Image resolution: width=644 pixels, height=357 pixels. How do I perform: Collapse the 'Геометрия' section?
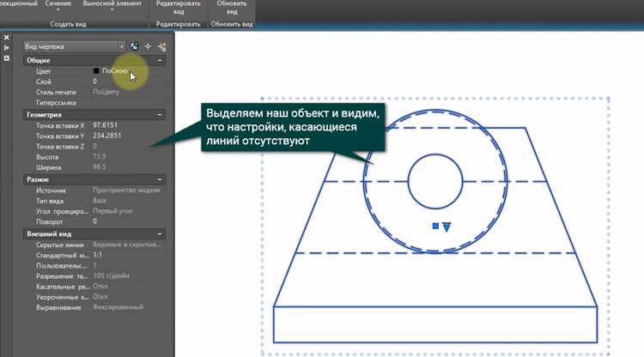160,115
